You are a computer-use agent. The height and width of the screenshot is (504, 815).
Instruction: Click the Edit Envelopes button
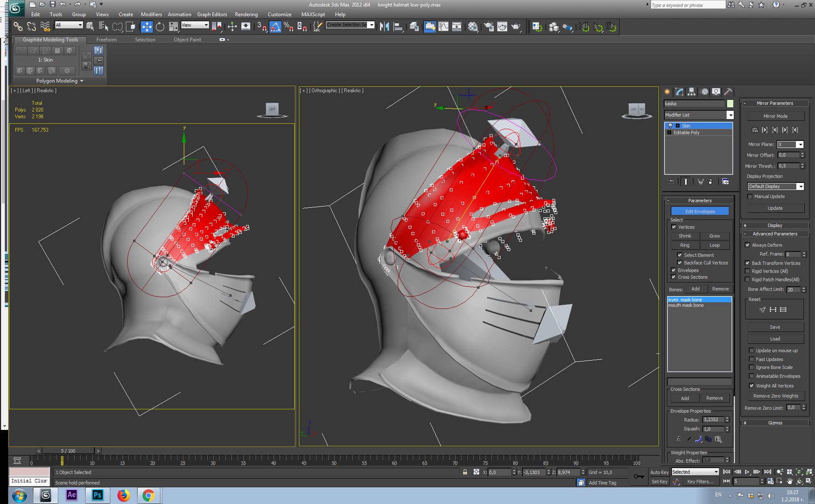[700, 211]
